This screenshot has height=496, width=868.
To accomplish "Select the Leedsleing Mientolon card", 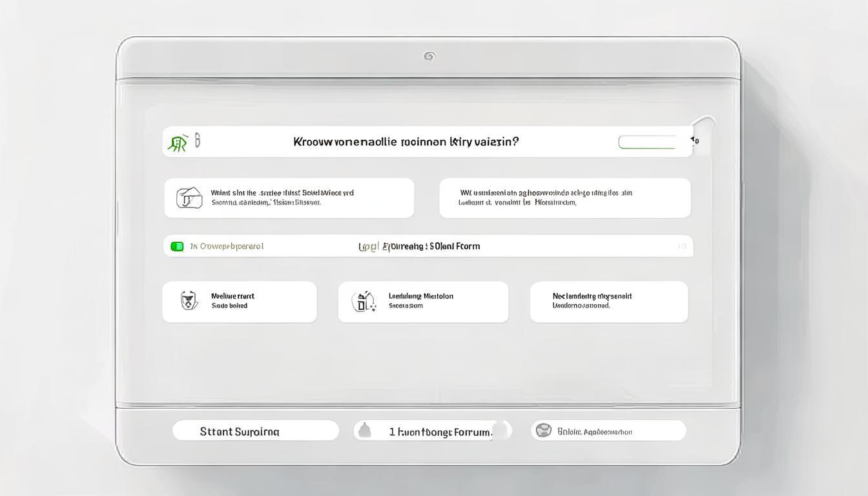I will [x=423, y=302].
